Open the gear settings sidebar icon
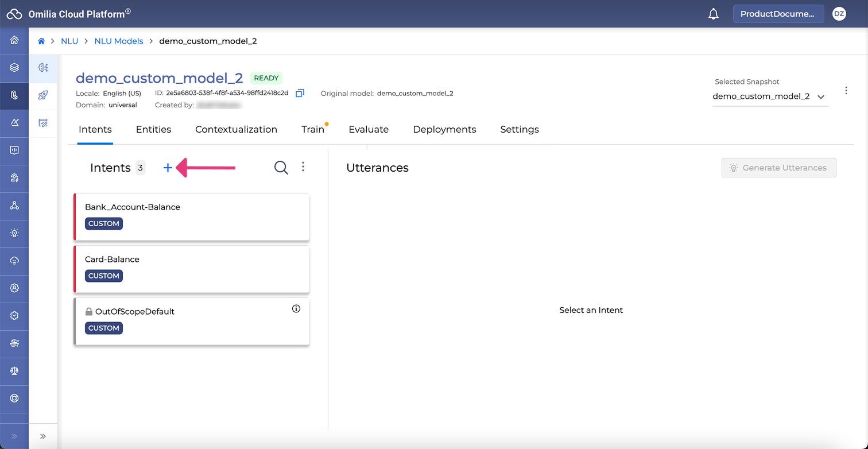Screen dimensions: 868x449 click(x=14, y=288)
